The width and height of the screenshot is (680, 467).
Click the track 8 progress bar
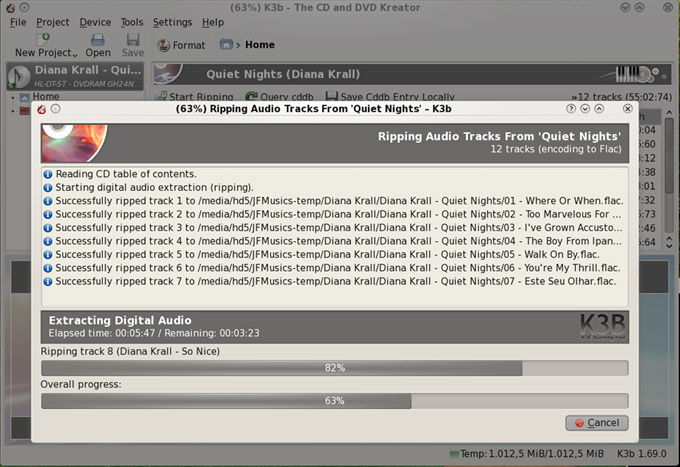334,368
